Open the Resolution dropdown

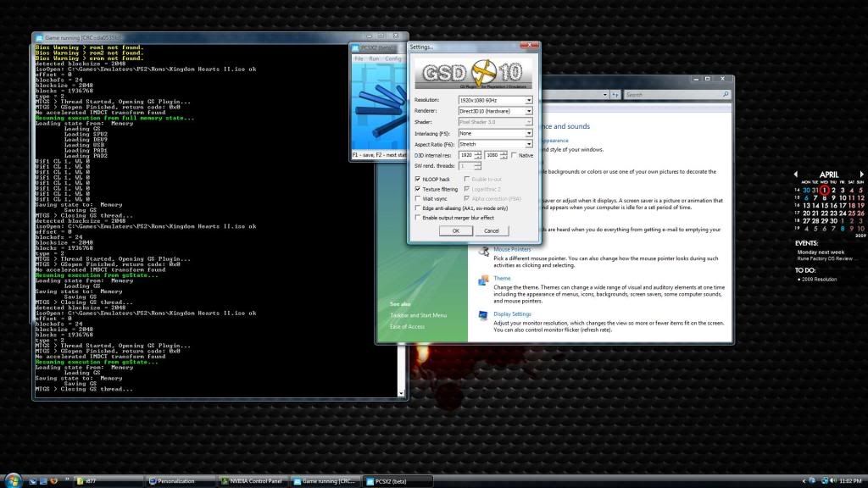[x=529, y=100]
